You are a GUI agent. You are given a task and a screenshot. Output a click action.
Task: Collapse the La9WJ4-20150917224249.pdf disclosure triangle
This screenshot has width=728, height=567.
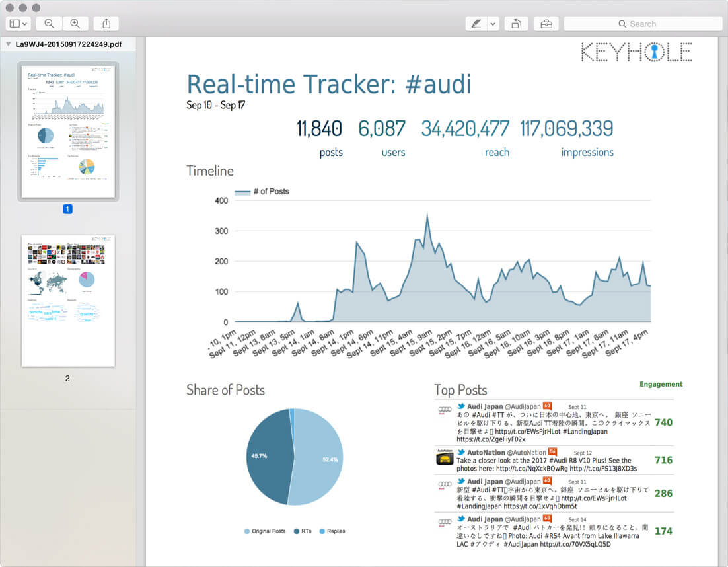pos(8,44)
